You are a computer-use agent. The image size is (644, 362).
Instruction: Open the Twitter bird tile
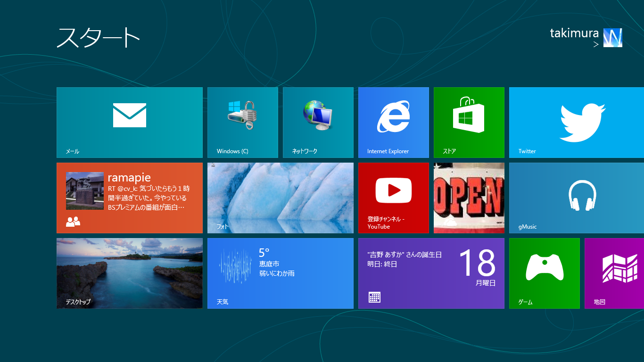coord(577,123)
